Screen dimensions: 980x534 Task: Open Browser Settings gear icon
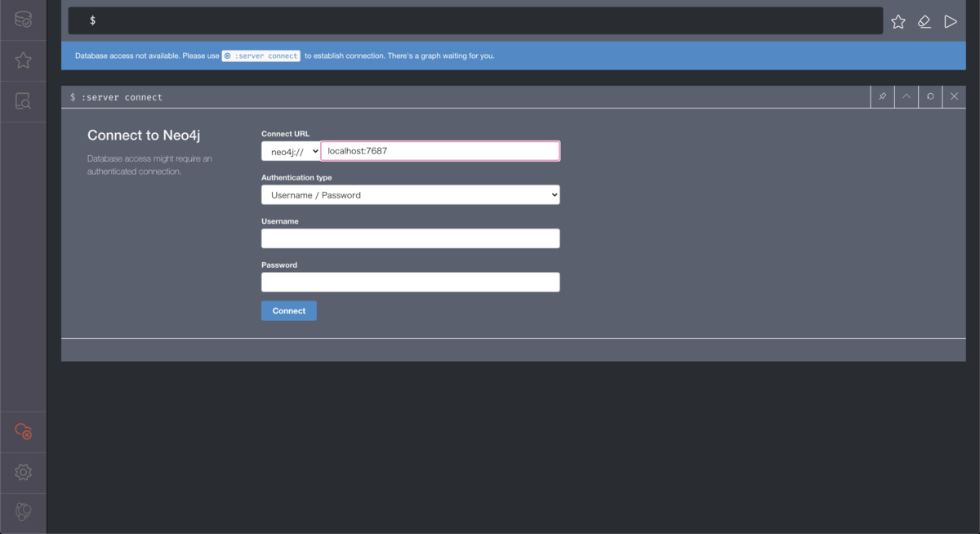coord(23,472)
